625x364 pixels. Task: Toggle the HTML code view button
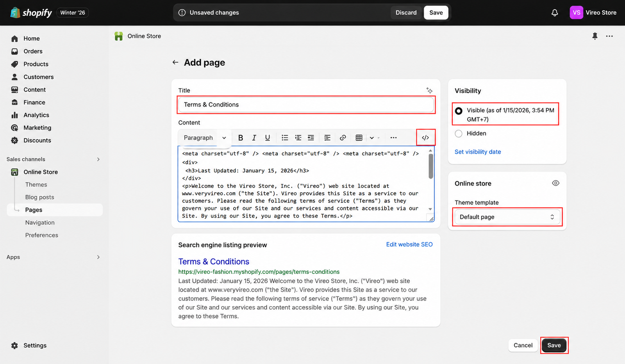tap(425, 137)
